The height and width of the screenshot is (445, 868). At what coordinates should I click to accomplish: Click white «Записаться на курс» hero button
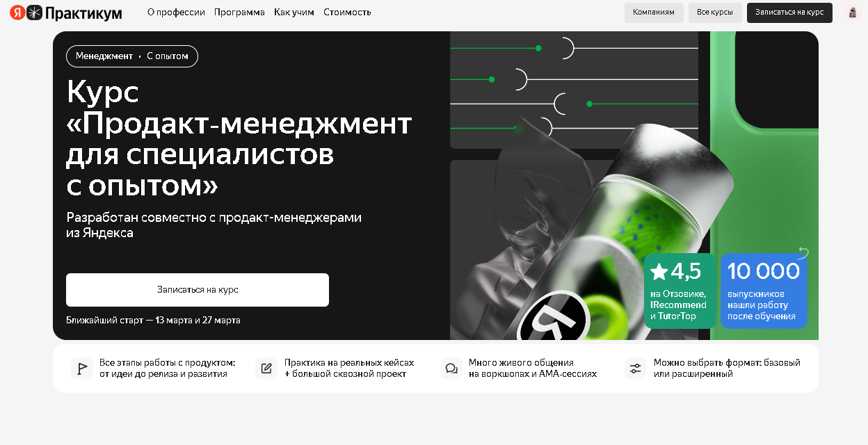coord(198,290)
